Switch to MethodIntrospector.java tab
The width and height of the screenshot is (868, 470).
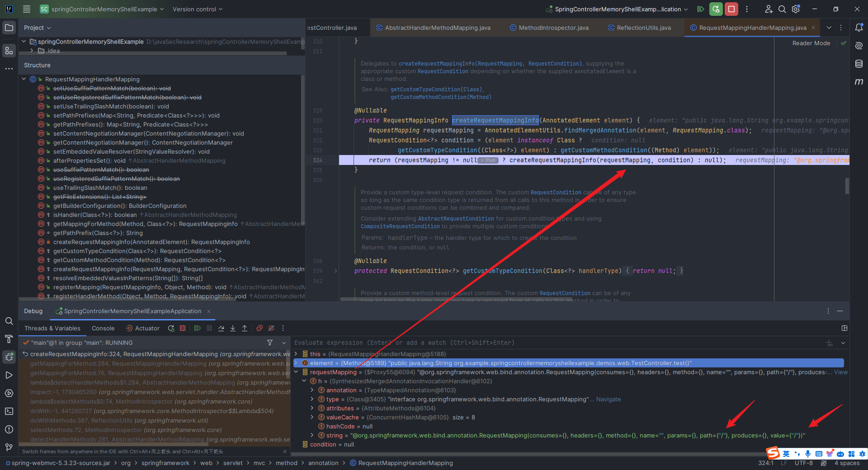[x=549, y=28]
